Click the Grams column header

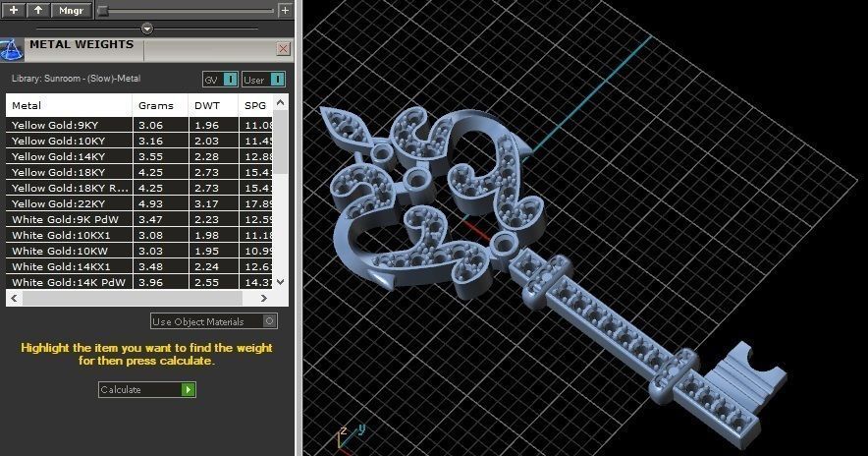160,105
